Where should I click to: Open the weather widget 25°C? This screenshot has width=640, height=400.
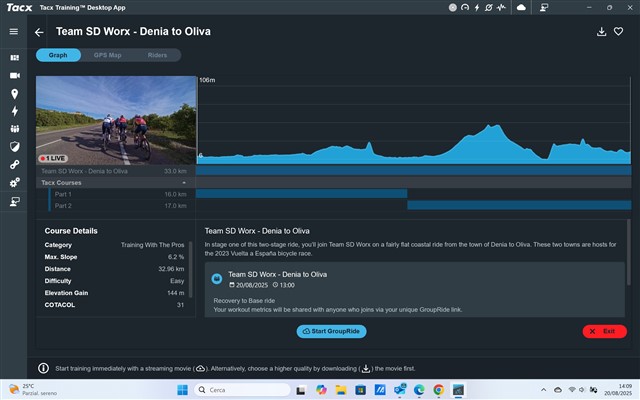coord(33,389)
